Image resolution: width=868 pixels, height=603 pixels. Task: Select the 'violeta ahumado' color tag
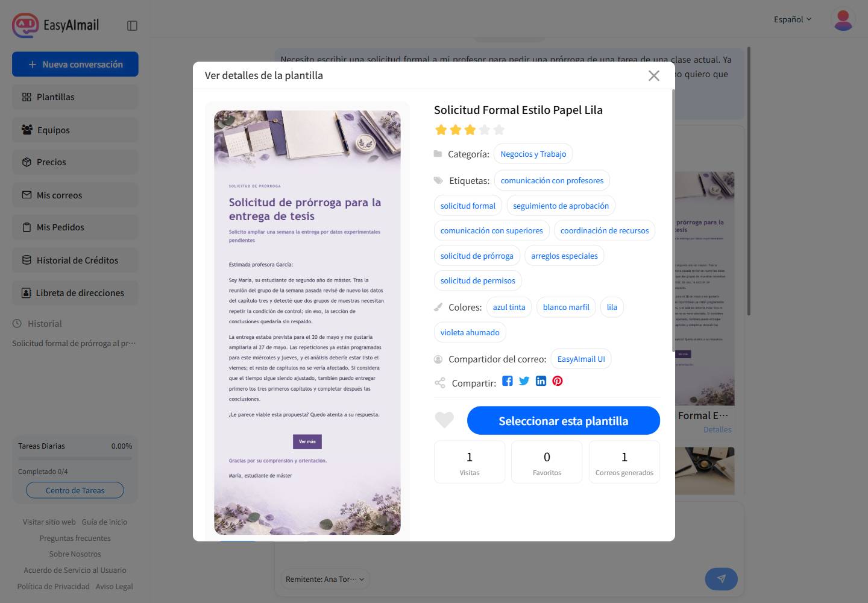tap(470, 332)
